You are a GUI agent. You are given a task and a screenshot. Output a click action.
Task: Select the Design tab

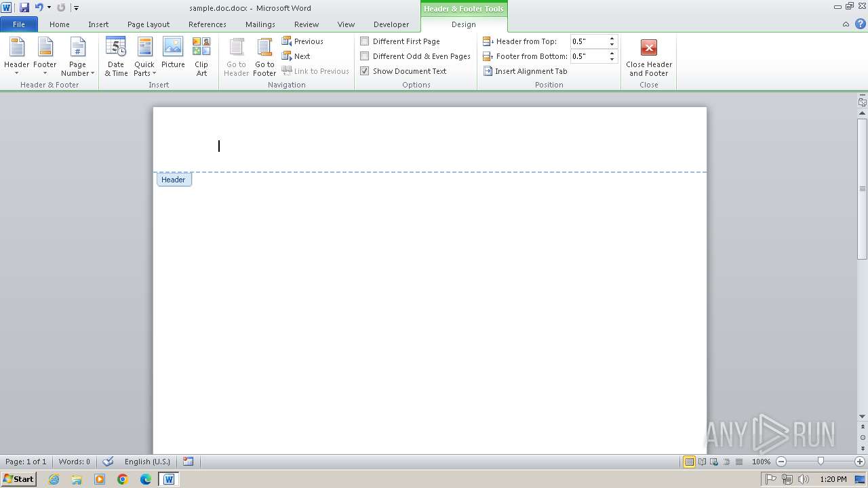[464, 24]
